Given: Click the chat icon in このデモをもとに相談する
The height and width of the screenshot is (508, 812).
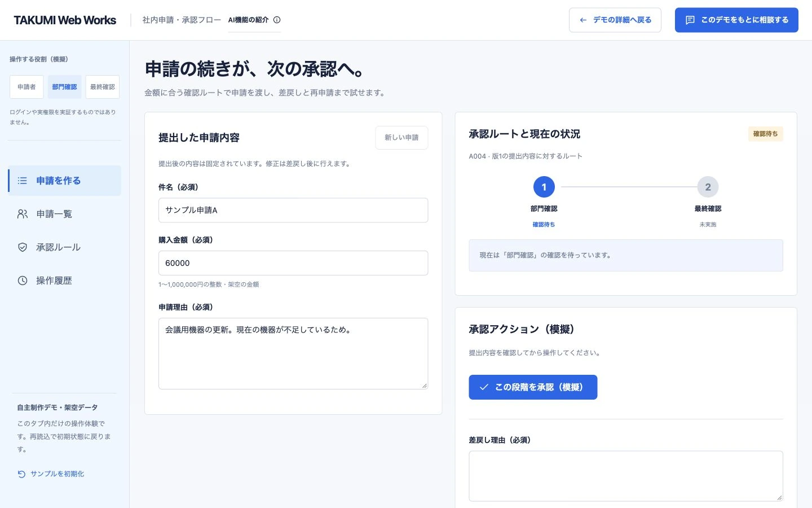Looking at the screenshot, I should tap(690, 20).
